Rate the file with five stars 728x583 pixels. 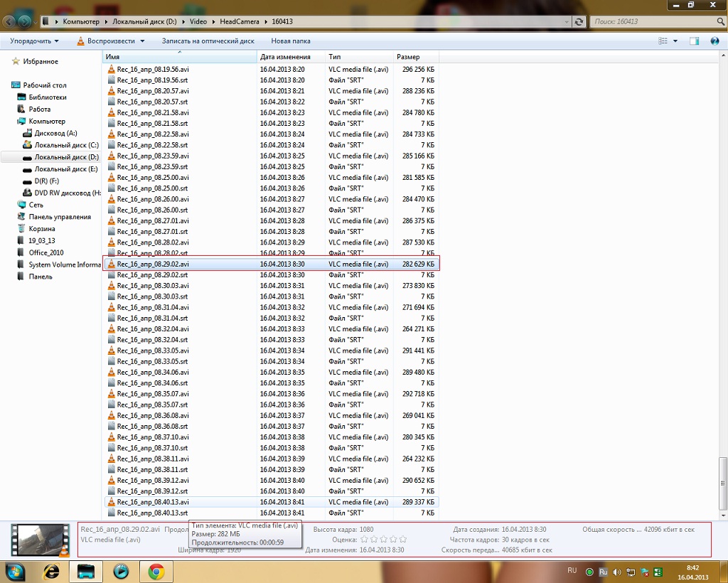click(403, 540)
